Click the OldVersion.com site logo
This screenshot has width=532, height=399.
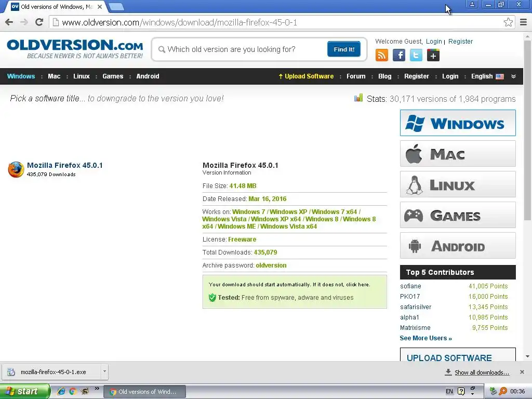click(75, 49)
